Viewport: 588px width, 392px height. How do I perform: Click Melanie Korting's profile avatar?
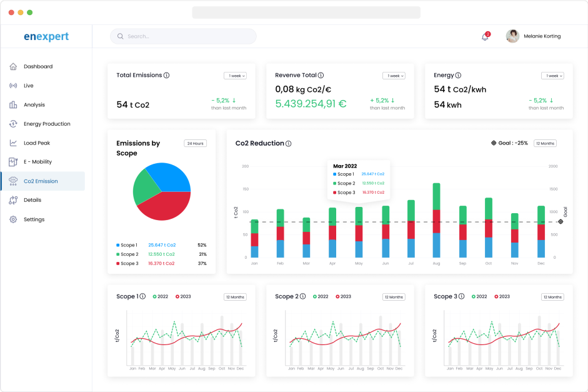point(512,36)
